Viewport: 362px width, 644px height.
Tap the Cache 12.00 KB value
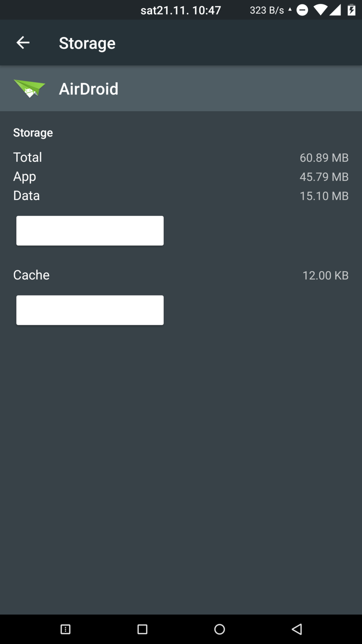325,275
